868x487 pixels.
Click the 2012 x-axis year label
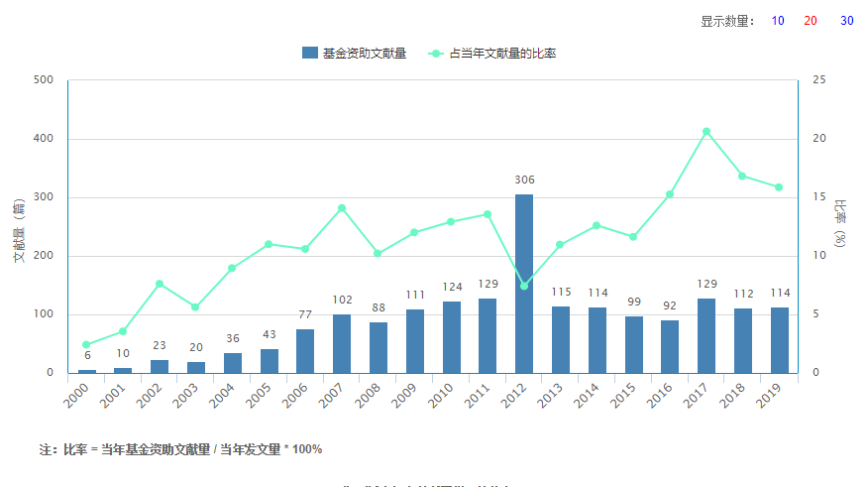[x=513, y=396]
